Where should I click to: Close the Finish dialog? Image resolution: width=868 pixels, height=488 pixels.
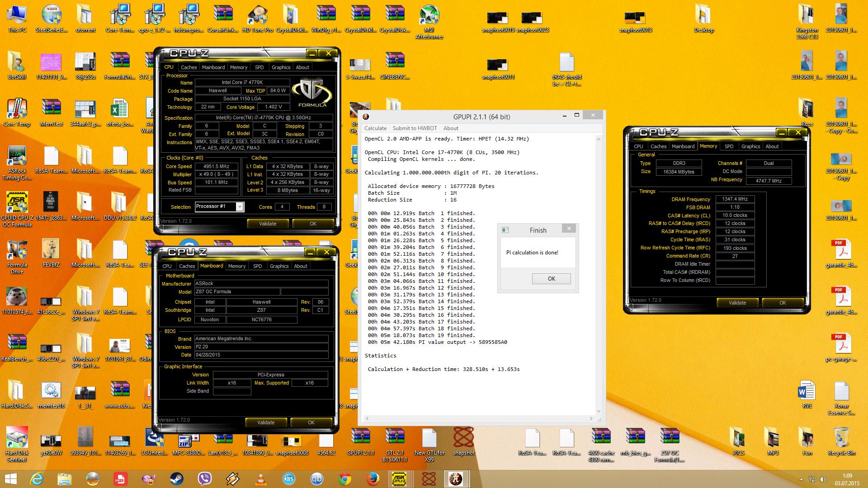569,229
